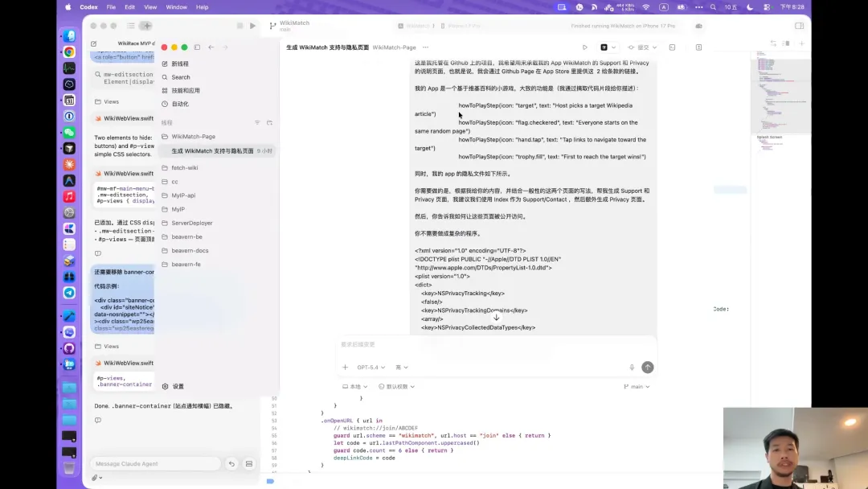The width and height of the screenshot is (868, 489).
Task: Open Search in Codex sidebar
Action: coord(176,77)
